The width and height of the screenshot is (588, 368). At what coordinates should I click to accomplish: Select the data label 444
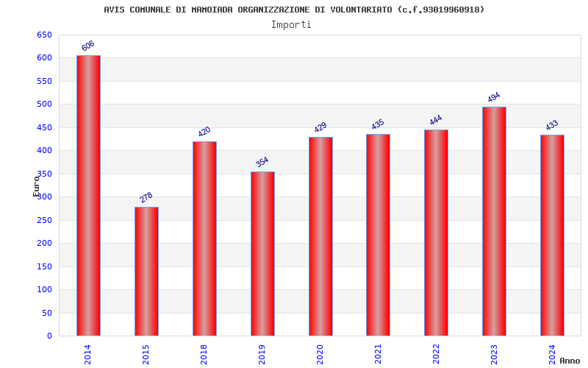tap(436, 120)
